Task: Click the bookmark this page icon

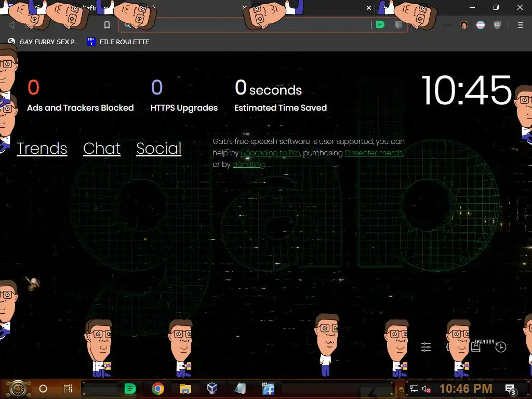Action: [107, 25]
